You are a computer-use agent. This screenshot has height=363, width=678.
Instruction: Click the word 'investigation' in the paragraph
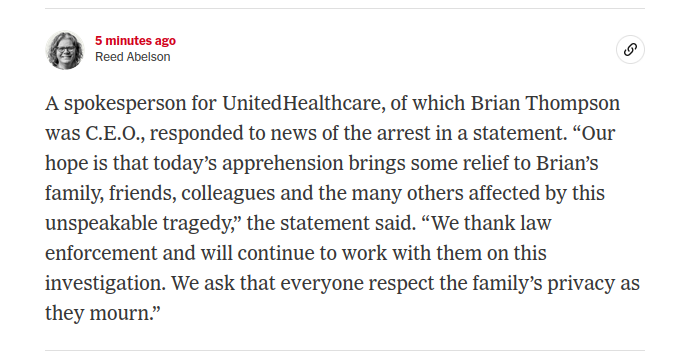tap(105, 283)
